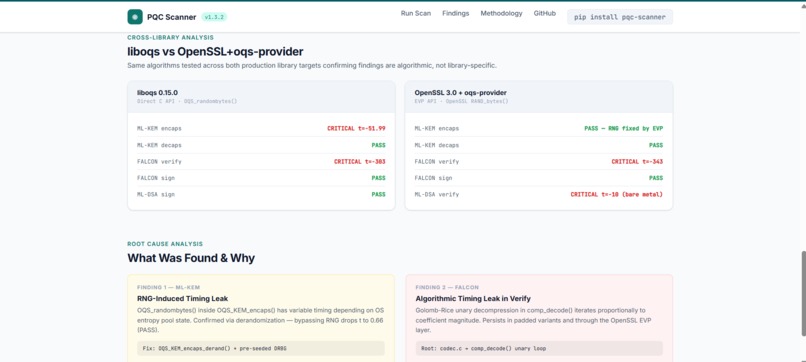Go to the Methodology page
This screenshot has height=362, width=806.
pos(501,13)
